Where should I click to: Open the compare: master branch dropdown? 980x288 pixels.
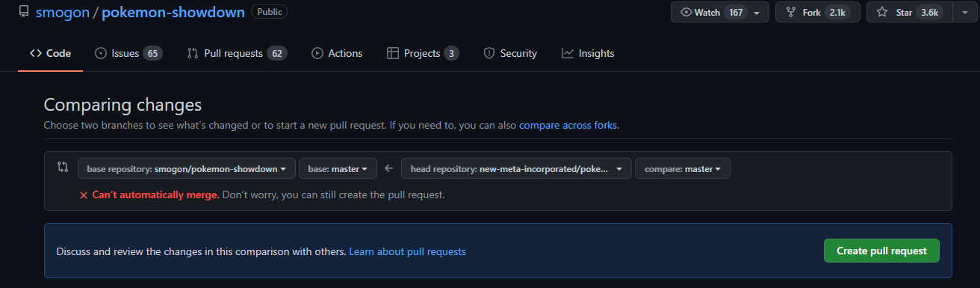(x=683, y=168)
